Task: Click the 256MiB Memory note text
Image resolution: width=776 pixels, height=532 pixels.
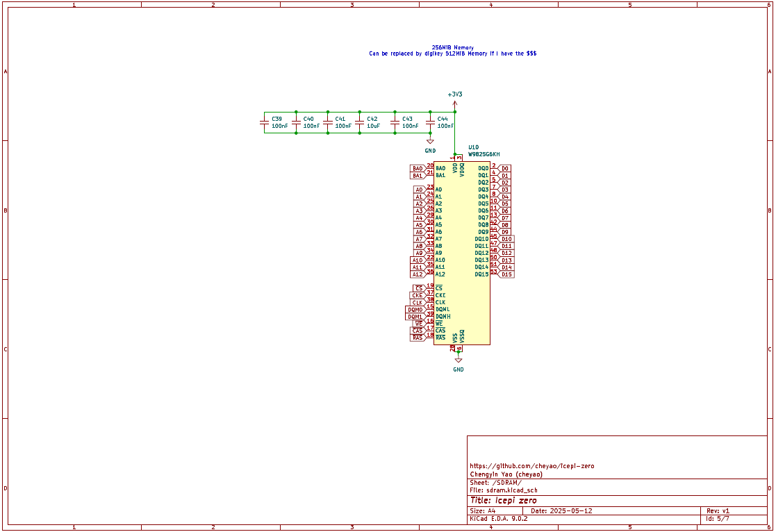Action: (x=452, y=47)
